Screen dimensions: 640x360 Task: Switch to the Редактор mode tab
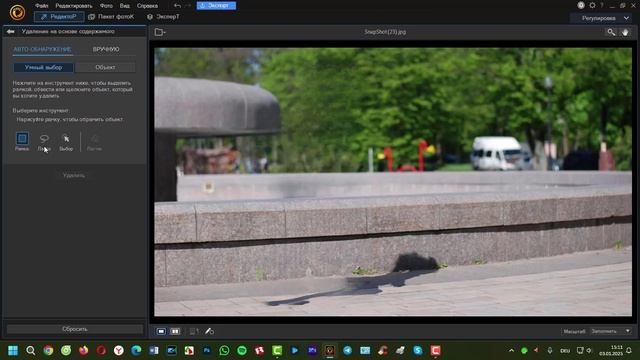click(x=59, y=17)
